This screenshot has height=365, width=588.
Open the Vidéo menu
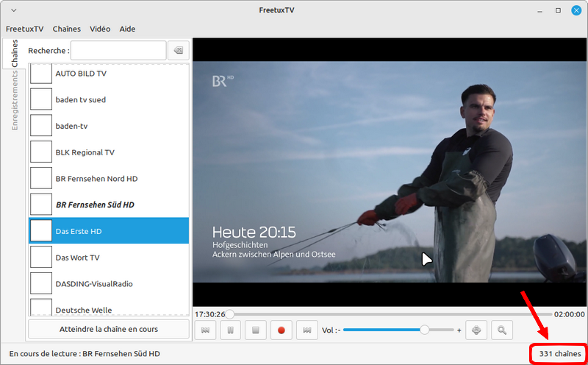[100, 29]
